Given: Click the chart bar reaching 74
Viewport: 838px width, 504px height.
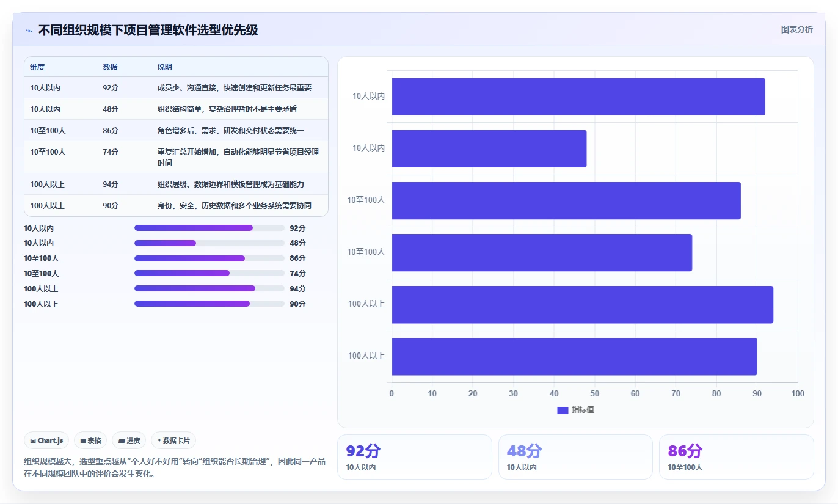Looking at the screenshot, I should (x=542, y=252).
